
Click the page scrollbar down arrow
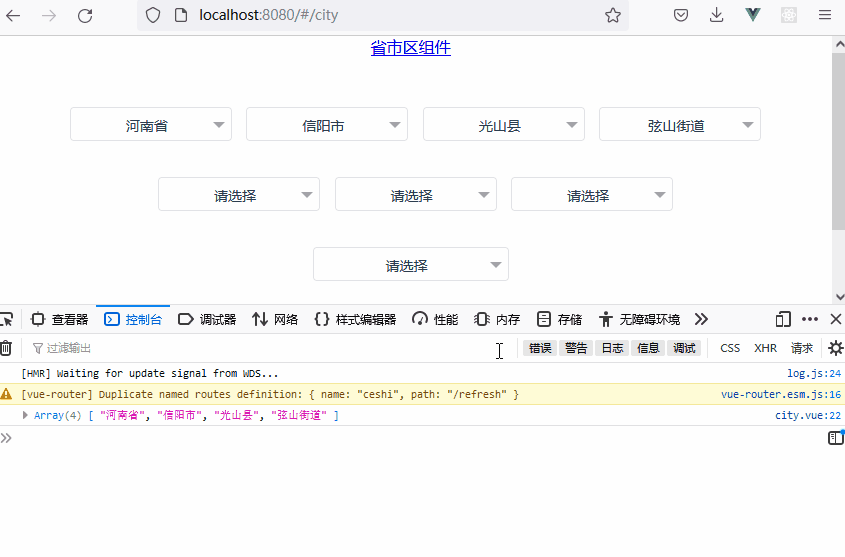tap(839, 297)
